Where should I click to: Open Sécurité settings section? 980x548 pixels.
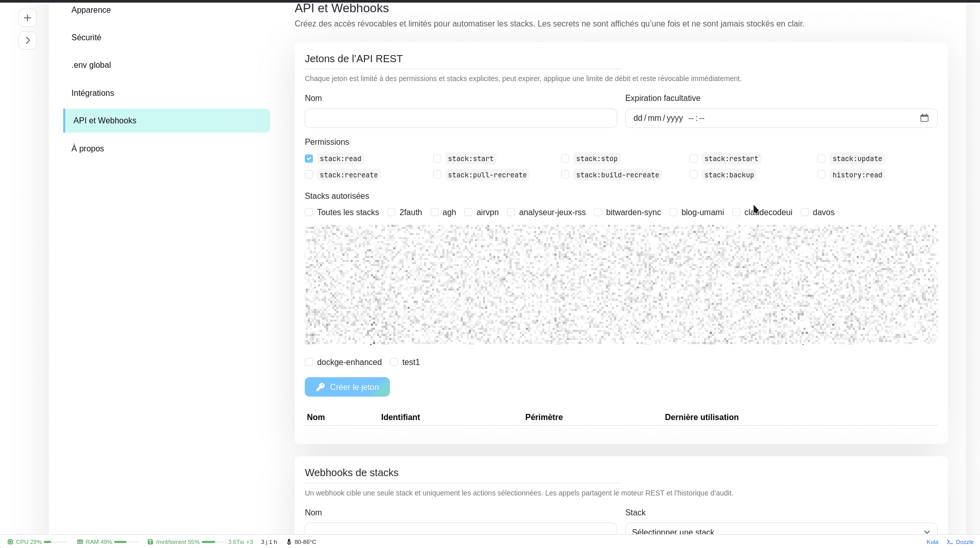click(x=167, y=38)
